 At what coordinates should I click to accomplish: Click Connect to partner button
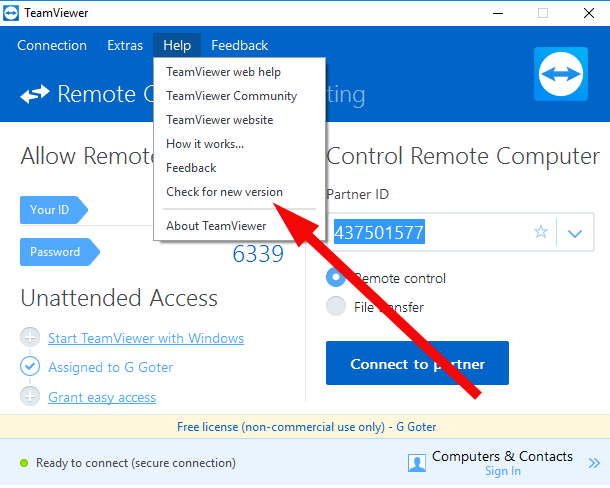[x=417, y=363]
